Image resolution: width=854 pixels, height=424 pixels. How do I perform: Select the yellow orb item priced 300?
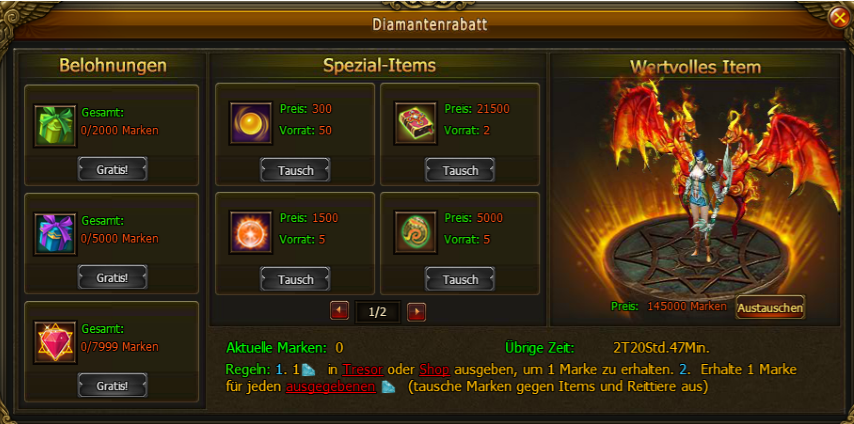click(x=251, y=123)
